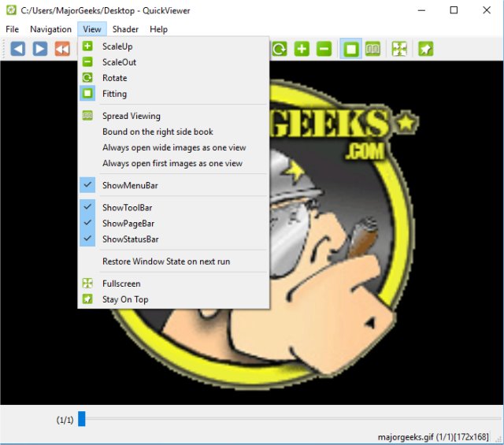Click the majorgeeks.gif status bar text
Image resolution: width=504 pixels, height=445 pixels.
tap(433, 437)
